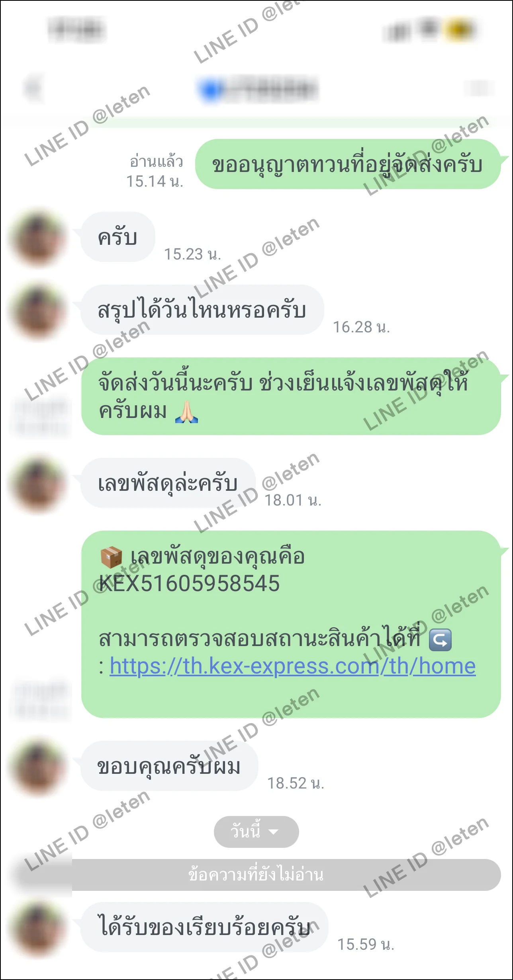Tap the 'ได้รับของเรียบร้อยครับ' message bubble
The image size is (513, 980).
(x=205, y=927)
